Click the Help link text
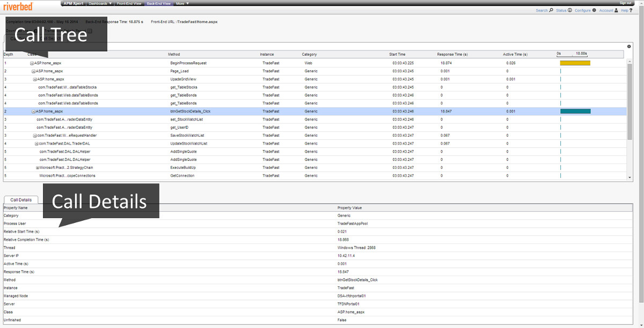Image resolution: width=644 pixels, height=328 pixels. (625, 10)
